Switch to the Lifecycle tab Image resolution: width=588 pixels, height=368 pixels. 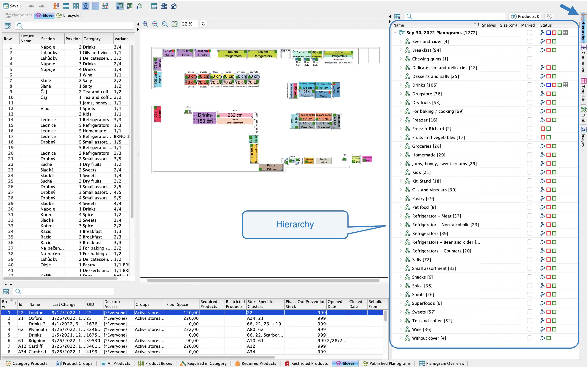pyautogui.click(x=68, y=15)
